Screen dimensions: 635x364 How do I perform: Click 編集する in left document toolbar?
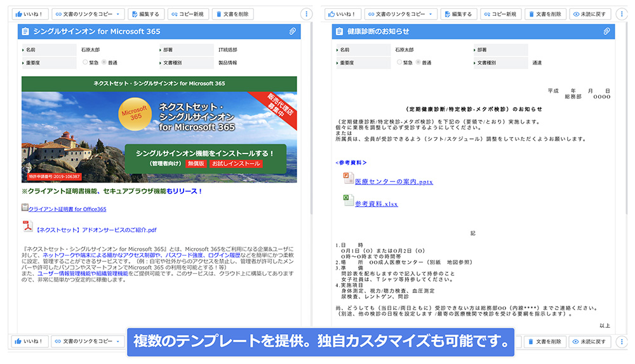tap(146, 14)
